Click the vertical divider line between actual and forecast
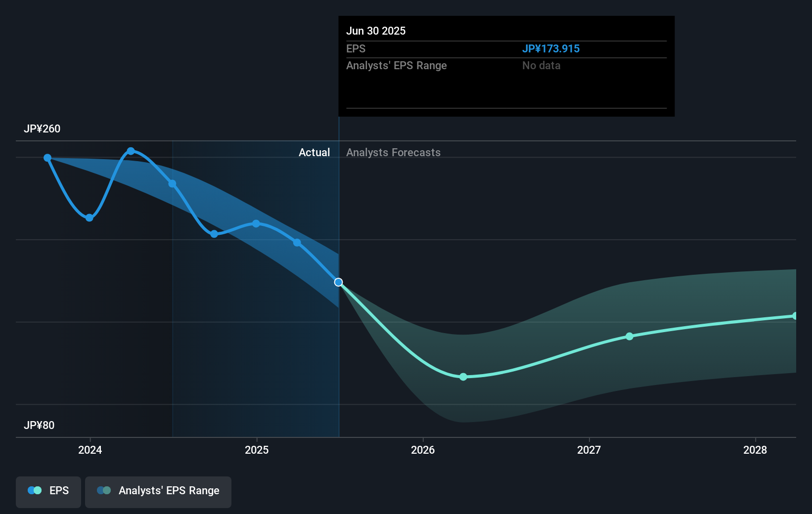Viewport: 812px width, 514px height. click(x=339, y=346)
